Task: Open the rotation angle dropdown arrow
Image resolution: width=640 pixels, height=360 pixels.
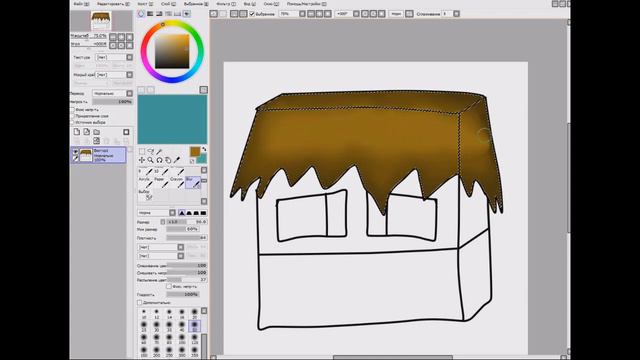Action: coord(356,14)
